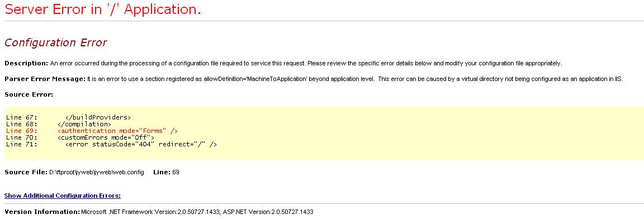Screen dimensions: 644x219
Task: Click the 'Server Error in '/' Application.' heading
Action: [x=103, y=9]
